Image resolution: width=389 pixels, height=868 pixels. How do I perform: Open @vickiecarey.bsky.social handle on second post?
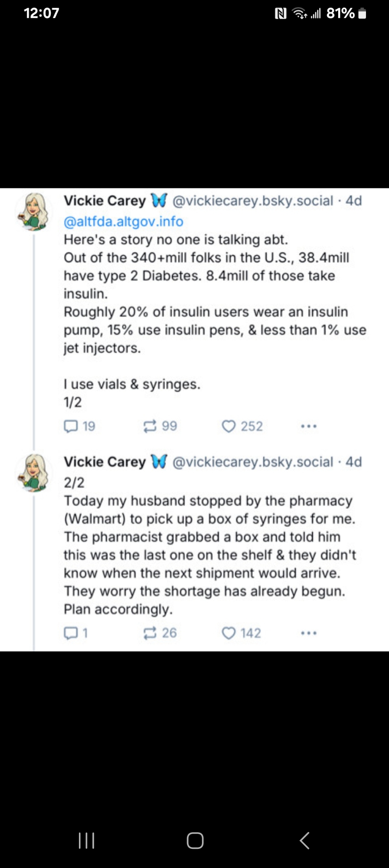253,462
